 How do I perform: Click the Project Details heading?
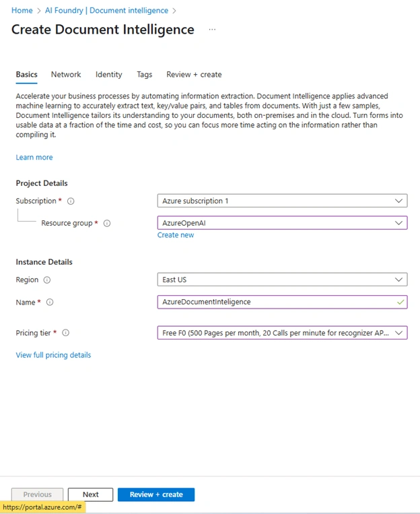coord(42,183)
